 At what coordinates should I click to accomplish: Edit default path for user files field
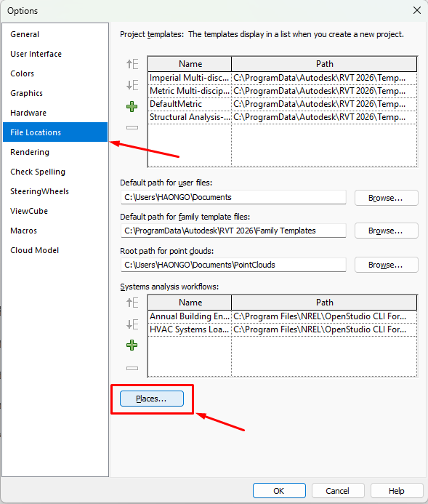tap(233, 197)
